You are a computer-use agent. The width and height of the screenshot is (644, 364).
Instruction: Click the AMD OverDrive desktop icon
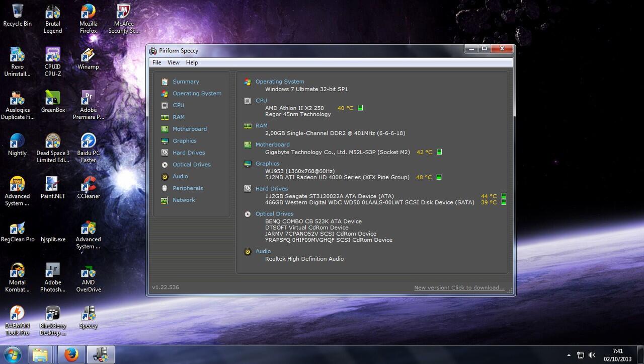[x=88, y=278]
